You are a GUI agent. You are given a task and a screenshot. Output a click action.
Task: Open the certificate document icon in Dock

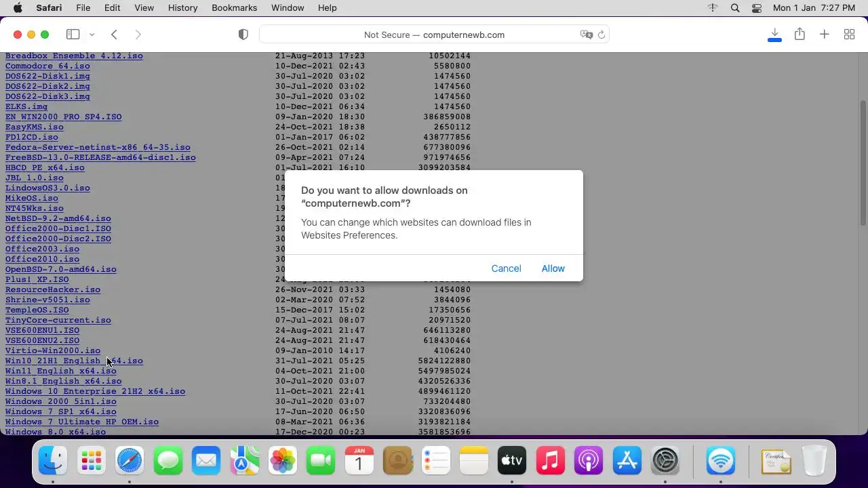point(776,461)
